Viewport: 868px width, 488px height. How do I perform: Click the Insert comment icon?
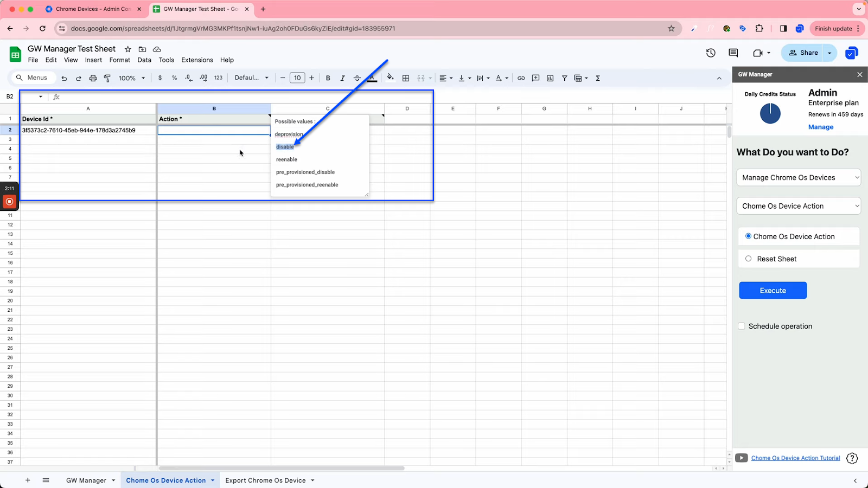pos(535,78)
